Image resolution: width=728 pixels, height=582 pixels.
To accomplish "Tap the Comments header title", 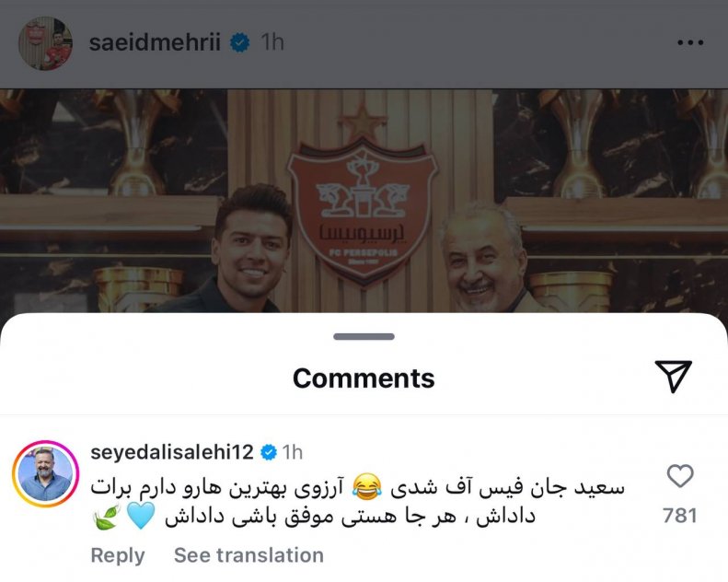I will pos(364,378).
